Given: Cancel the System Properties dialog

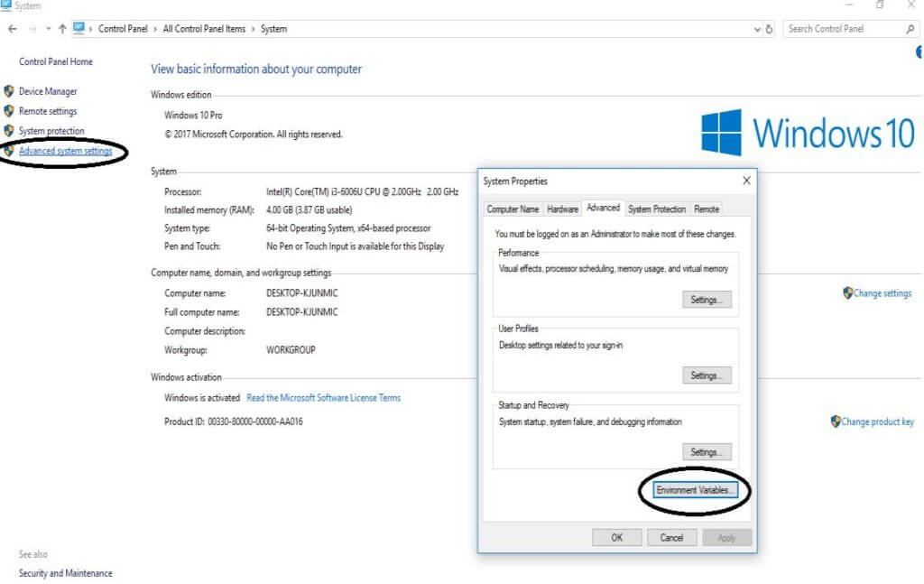Looking at the screenshot, I should coord(671,537).
